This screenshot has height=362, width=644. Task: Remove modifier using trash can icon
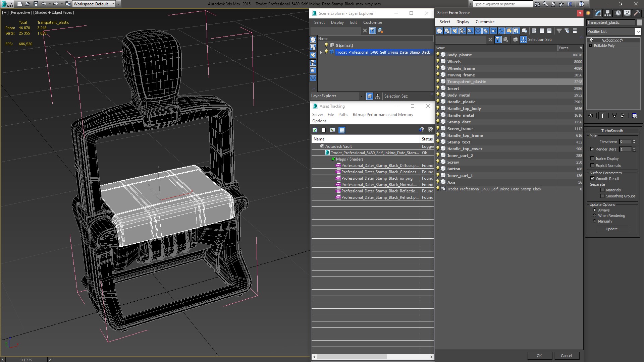623,115
